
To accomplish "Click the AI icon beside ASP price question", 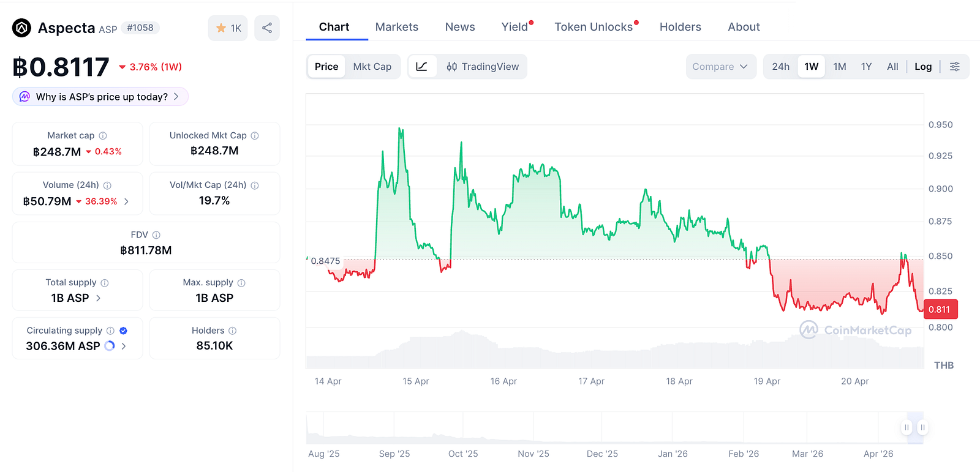I will [24, 97].
